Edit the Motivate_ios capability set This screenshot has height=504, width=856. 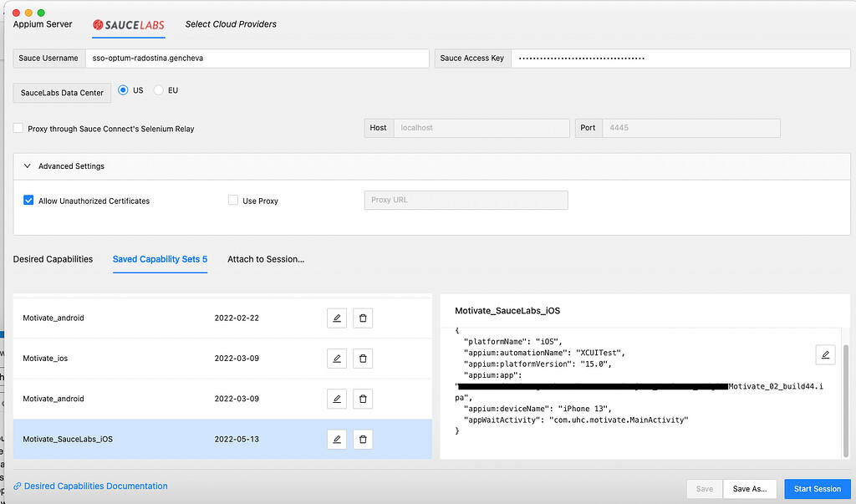click(x=337, y=359)
